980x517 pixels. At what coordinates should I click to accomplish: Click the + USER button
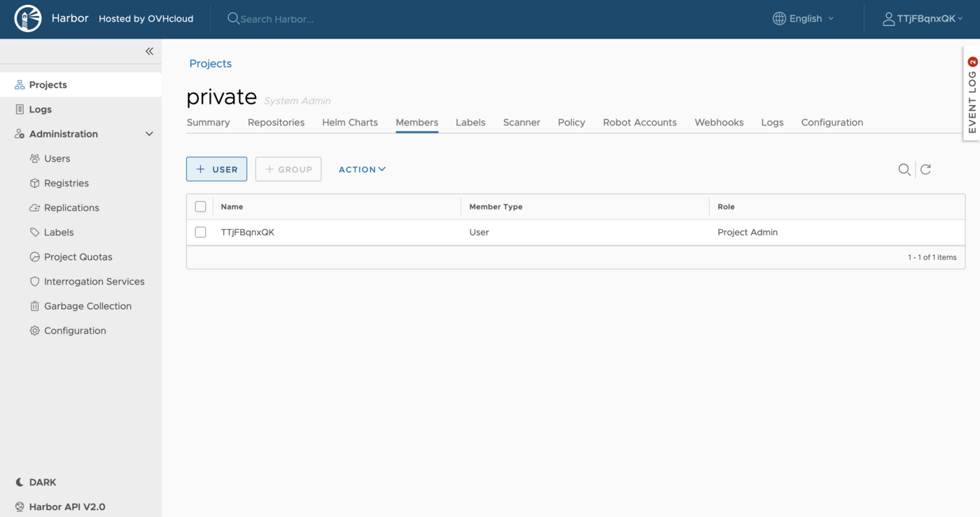(216, 169)
